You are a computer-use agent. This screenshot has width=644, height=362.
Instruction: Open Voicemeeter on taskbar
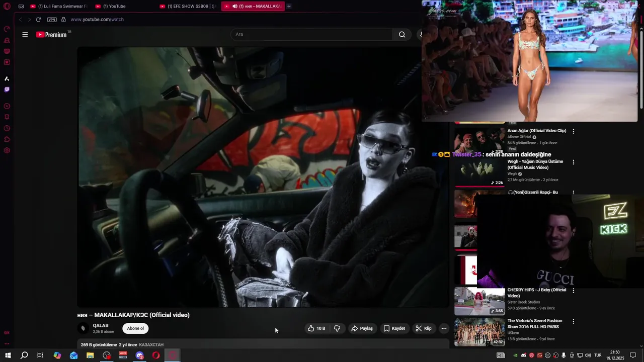tap(123, 355)
